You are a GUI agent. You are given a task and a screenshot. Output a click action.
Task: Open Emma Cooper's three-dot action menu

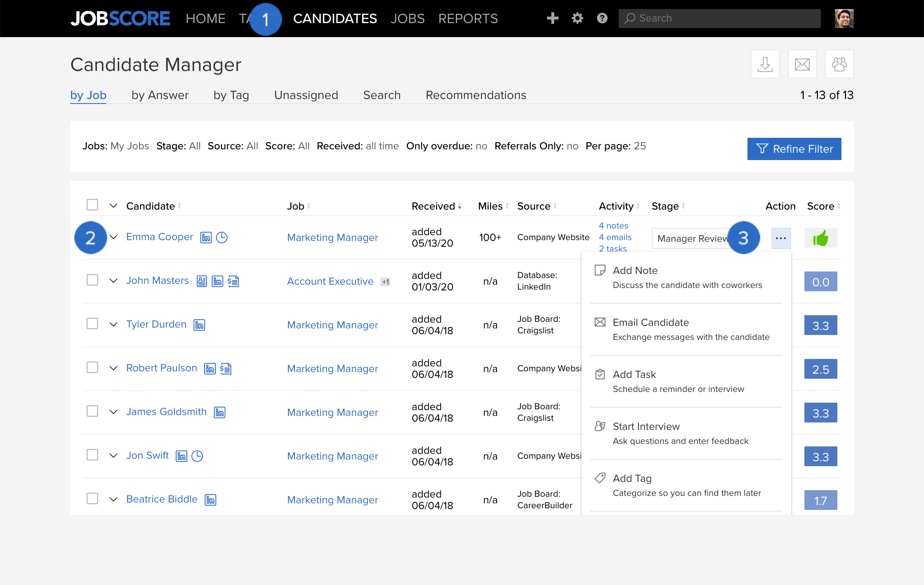pos(781,238)
